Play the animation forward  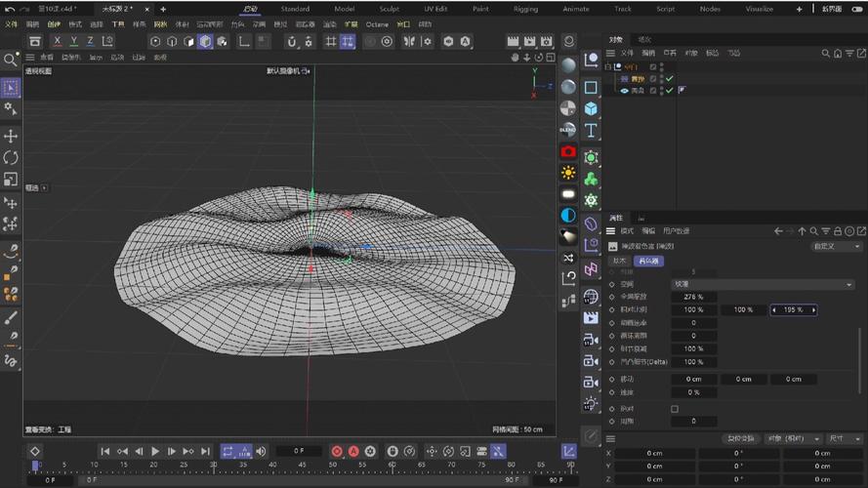click(x=155, y=452)
